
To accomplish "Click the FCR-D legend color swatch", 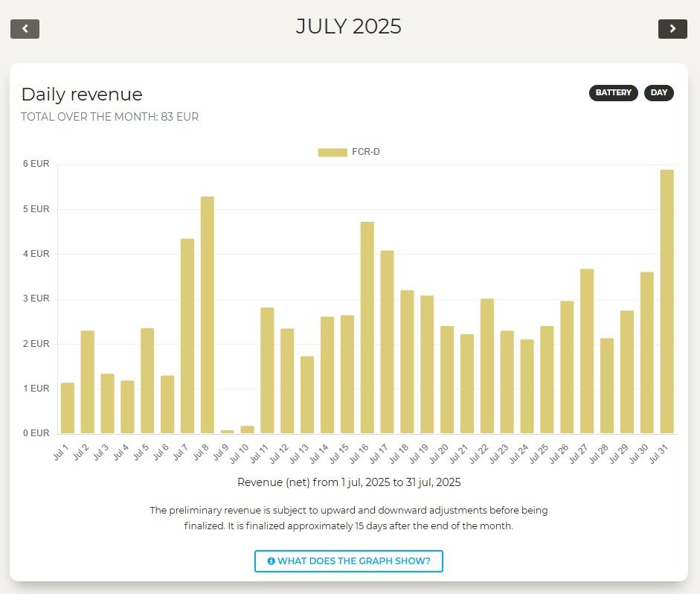I will 333,152.
